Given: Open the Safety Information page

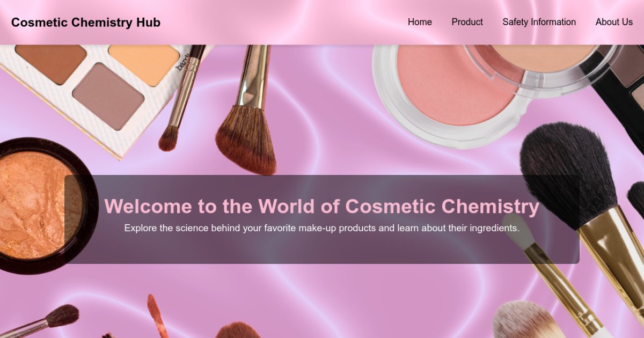Looking at the screenshot, I should 539,22.
